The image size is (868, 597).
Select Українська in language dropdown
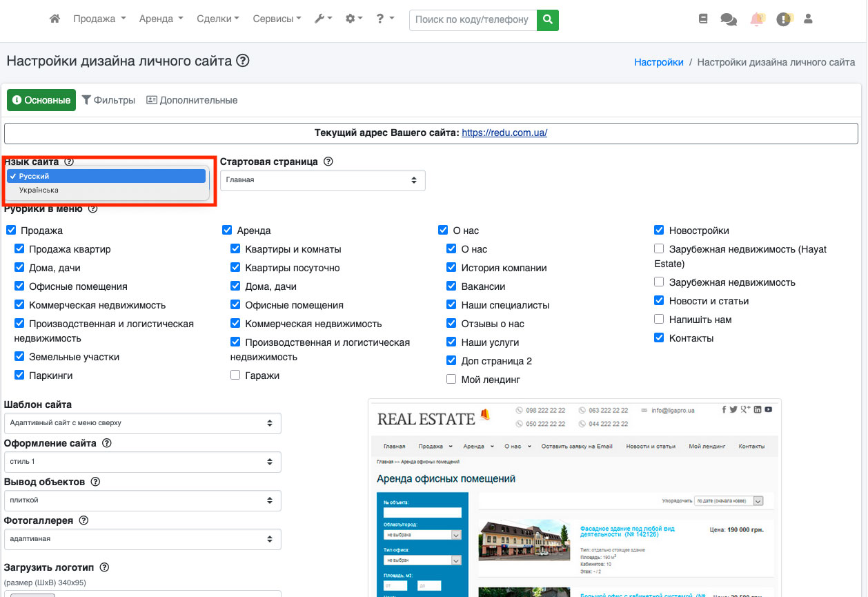click(x=39, y=190)
